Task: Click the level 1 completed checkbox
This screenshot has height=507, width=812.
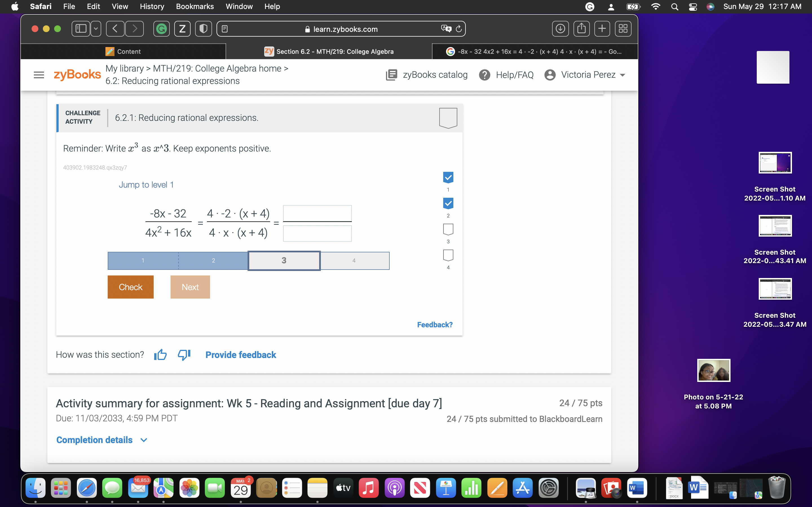Action: pyautogui.click(x=448, y=177)
